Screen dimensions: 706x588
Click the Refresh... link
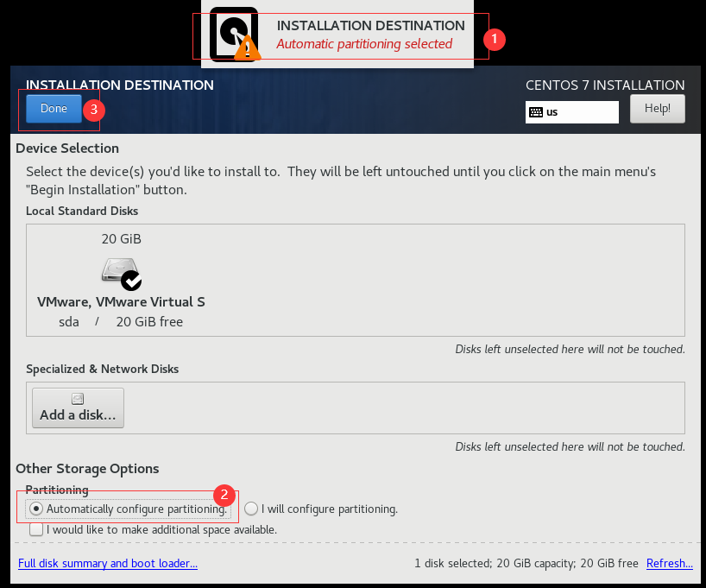[x=669, y=563]
